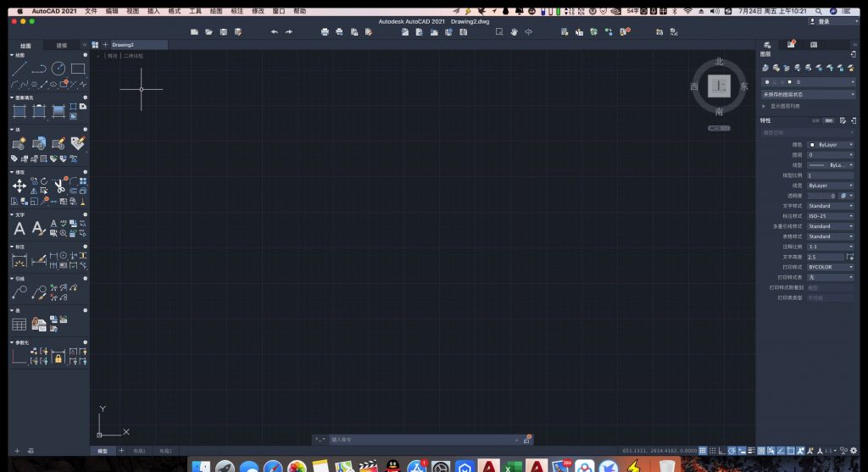Open the 格式 menu
Image resolution: width=868 pixels, height=472 pixels.
pos(175,11)
